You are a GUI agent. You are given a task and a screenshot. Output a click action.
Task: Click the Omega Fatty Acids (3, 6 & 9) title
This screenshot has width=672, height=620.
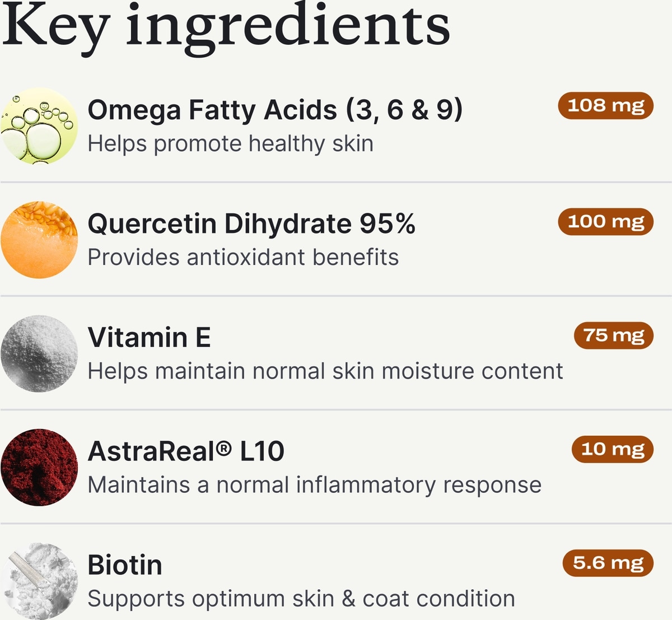coord(275,109)
